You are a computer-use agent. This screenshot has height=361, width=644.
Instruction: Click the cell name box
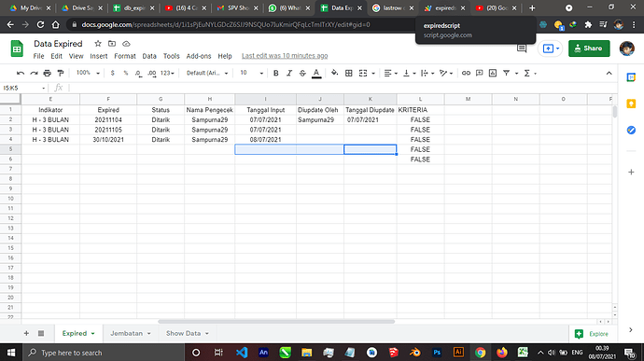[24, 88]
